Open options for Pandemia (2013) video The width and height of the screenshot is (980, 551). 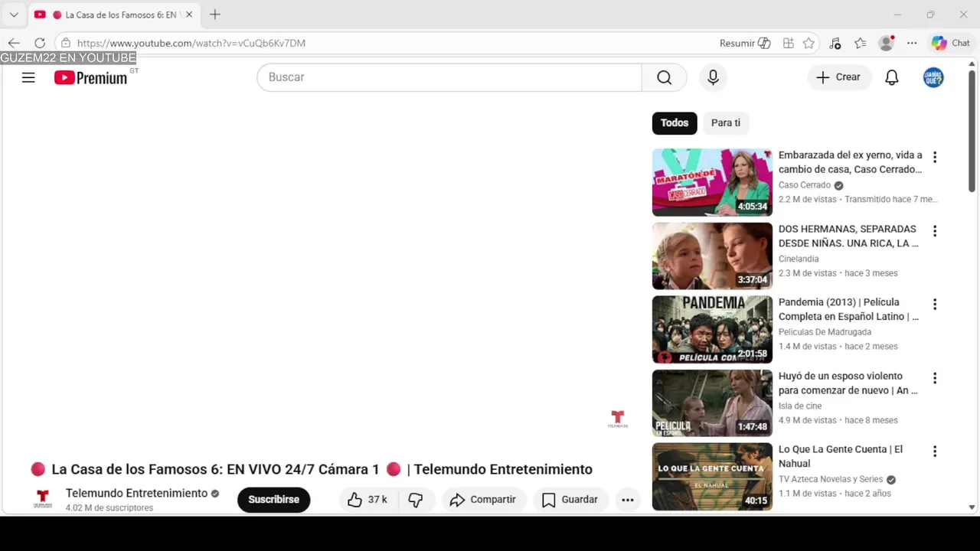pyautogui.click(x=935, y=304)
